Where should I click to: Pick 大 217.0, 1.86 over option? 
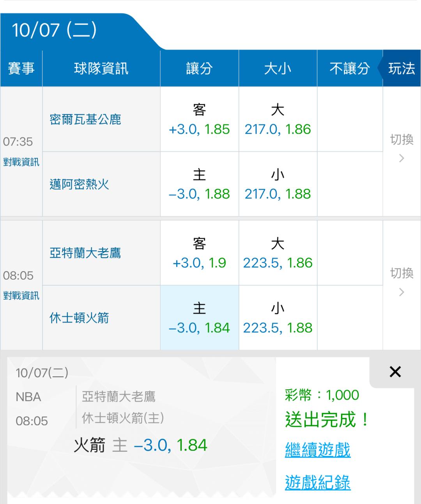[278, 119]
